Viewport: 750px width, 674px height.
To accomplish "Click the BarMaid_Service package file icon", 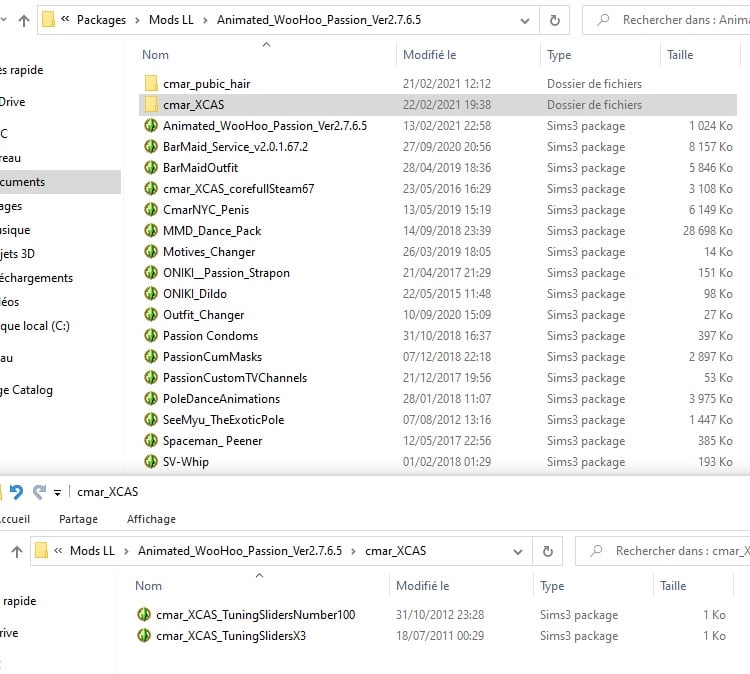I will 151,147.
